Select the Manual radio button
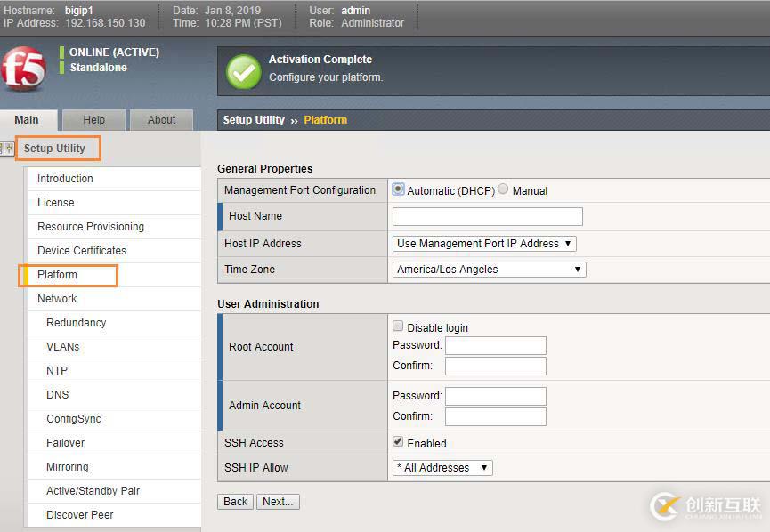 tap(503, 189)
